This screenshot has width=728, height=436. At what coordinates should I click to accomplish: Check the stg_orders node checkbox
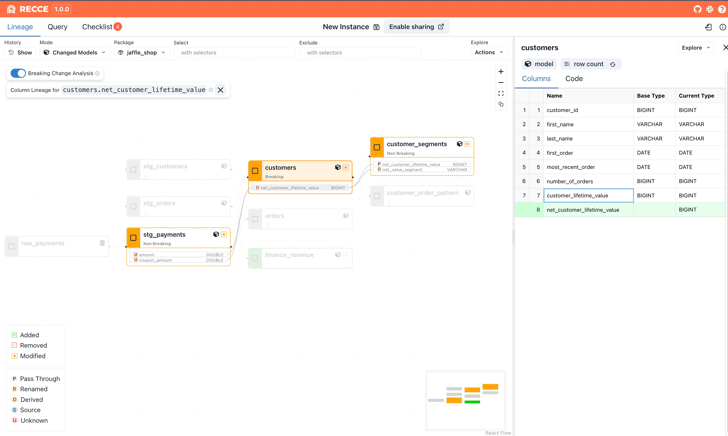[x=133, y=206]
